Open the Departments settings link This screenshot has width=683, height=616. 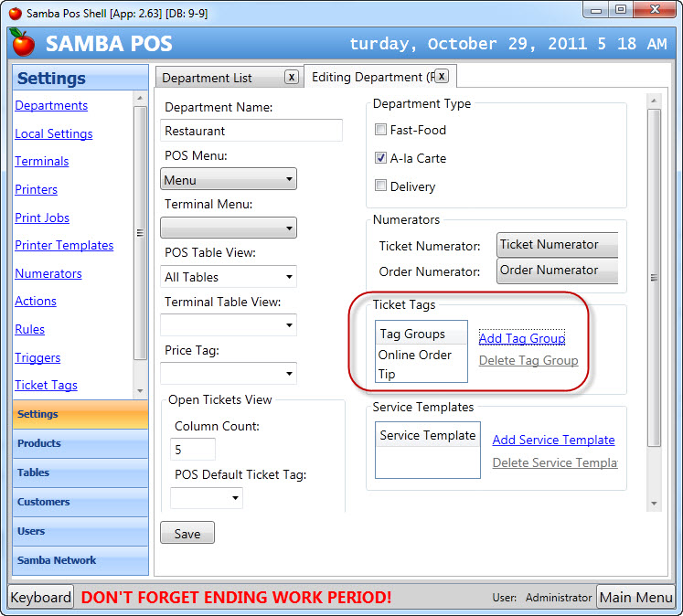51,105
